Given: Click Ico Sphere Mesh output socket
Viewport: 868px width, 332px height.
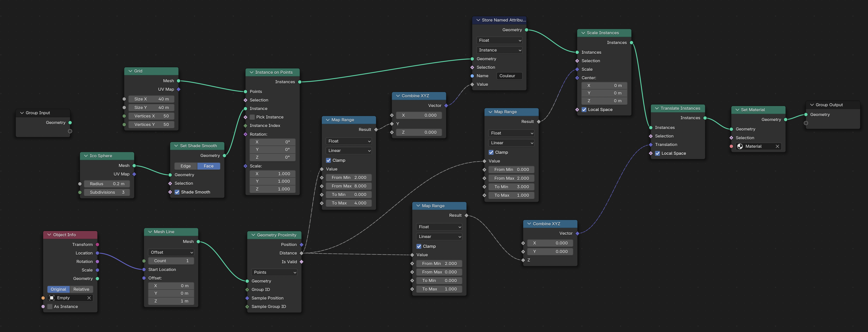Looking at the screenshot, I should tap(134, 165).
